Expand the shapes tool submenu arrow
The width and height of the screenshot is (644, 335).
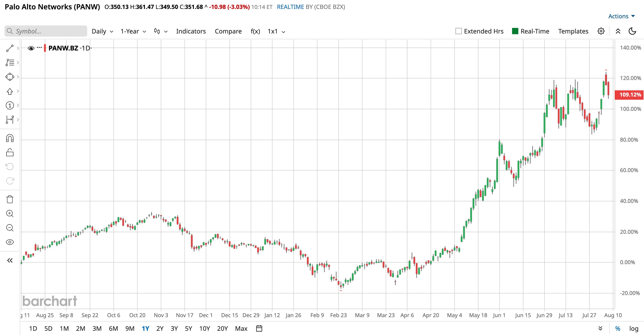click(x=18, y=77)
